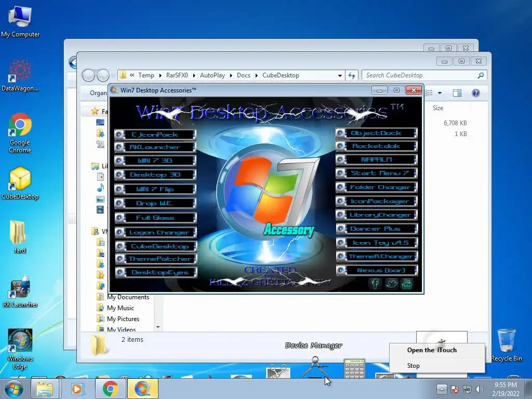Launch the Dancer Plus button
Image resolution: width=532 pixels, height=399 pixels.
click(x=377, y=229)
